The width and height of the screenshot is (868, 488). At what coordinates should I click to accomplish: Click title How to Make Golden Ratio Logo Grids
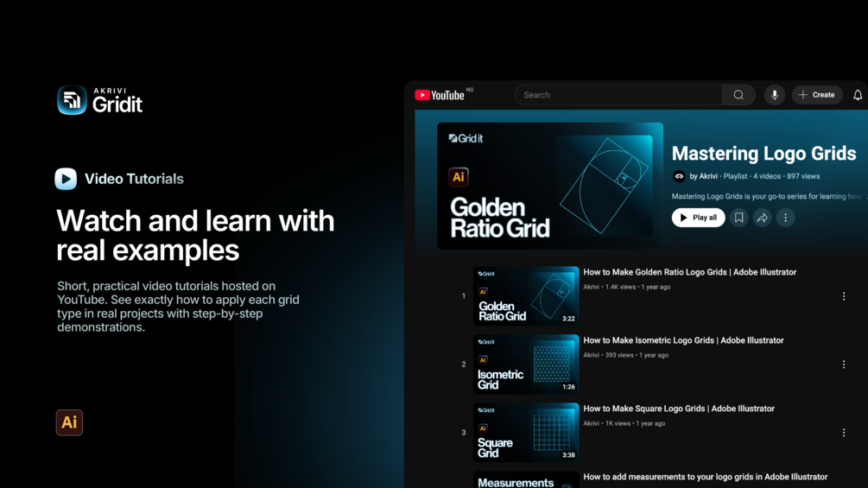tap(690, 272)
